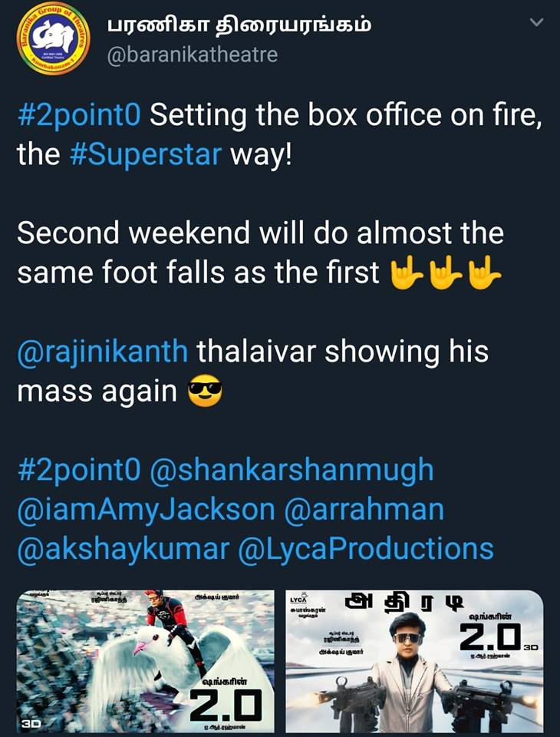560x737 pixels.
Task: Click the last rock-hand emoji
Action: [484, 272]
